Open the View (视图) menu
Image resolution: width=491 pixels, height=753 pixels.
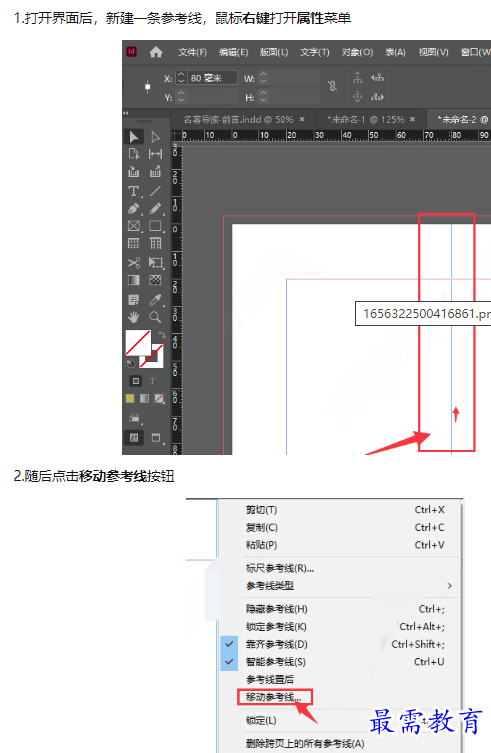[433, 52]
